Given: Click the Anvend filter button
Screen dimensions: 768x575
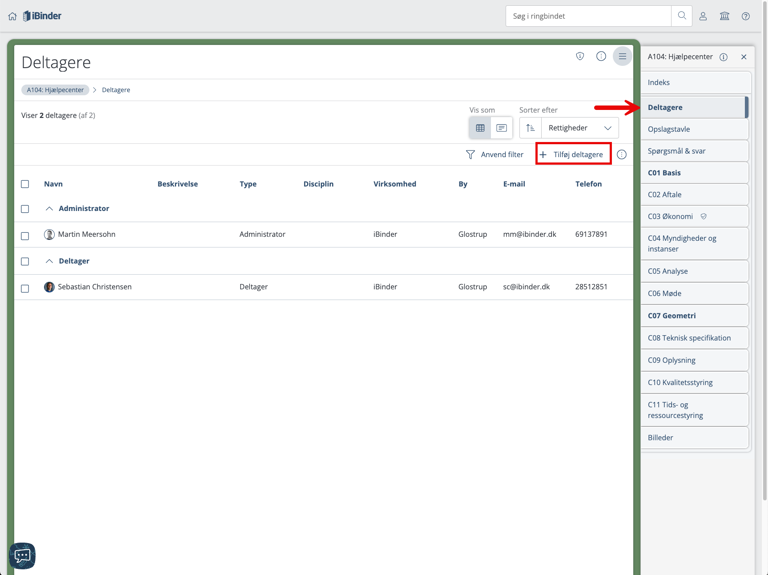Looking at the screenshot, I should [x=494, y=155].
